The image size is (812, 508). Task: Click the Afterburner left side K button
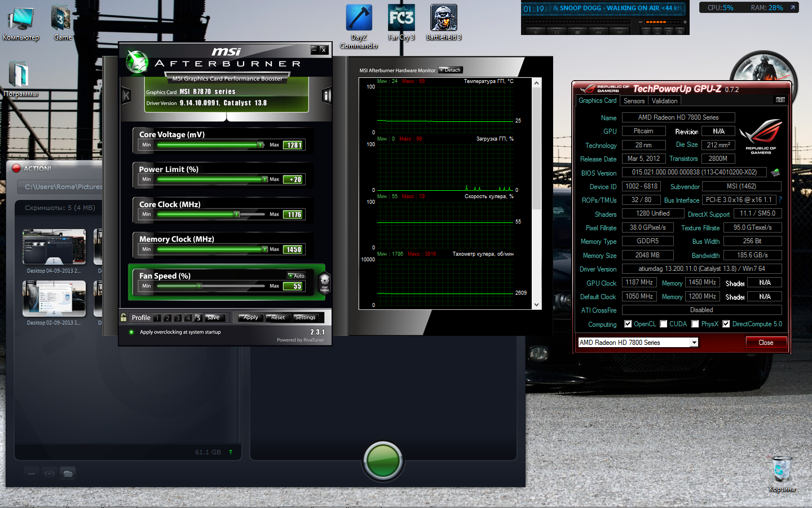126,96
